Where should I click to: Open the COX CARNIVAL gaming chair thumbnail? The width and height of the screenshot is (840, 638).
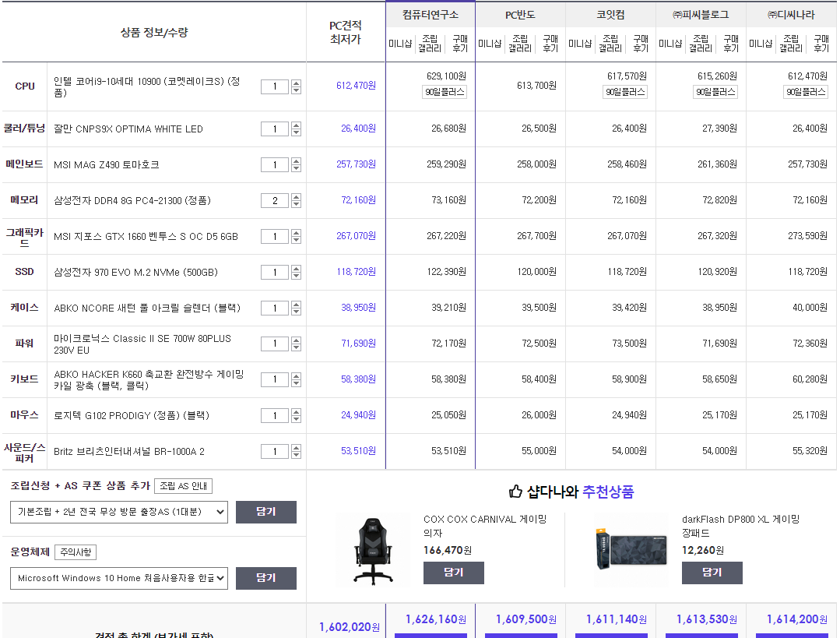(x=374, y=551)
